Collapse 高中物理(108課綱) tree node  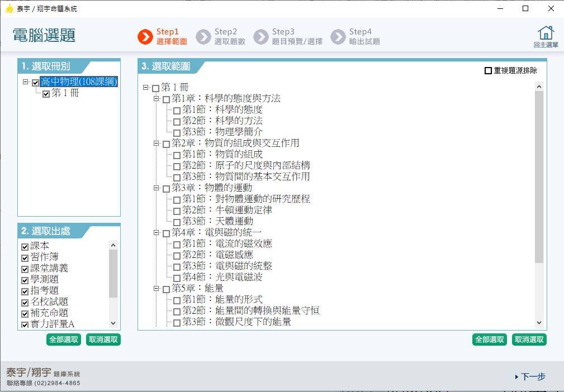tap(25, 82)
